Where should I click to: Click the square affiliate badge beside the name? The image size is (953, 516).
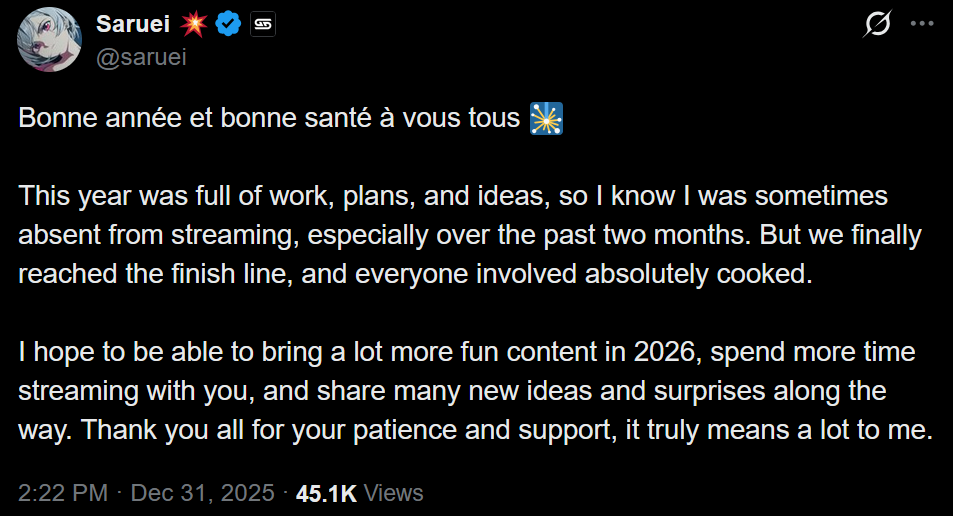(x=263, y=24)
